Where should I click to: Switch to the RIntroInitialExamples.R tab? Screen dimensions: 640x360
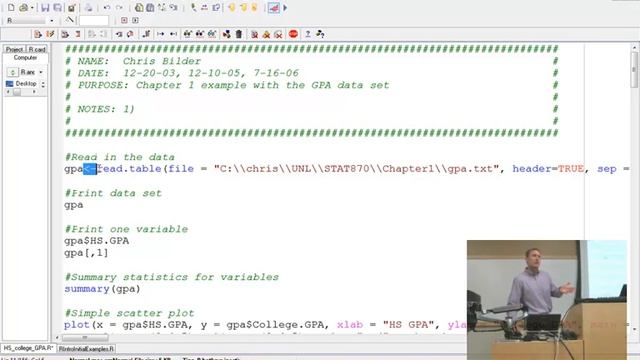[86, 349]
